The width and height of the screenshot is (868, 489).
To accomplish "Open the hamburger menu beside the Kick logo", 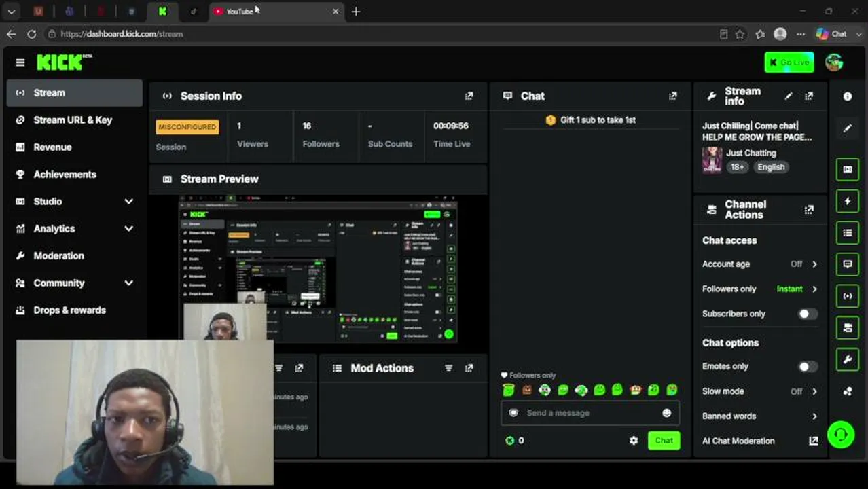I will tap(20, 62).
